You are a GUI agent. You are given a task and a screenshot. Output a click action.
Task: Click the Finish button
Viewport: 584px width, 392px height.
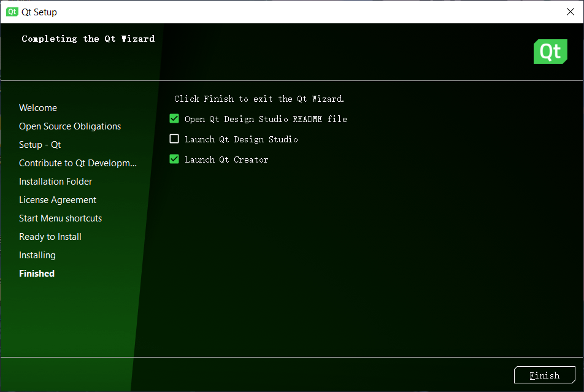pyautogui.click(x=545, y=375)
